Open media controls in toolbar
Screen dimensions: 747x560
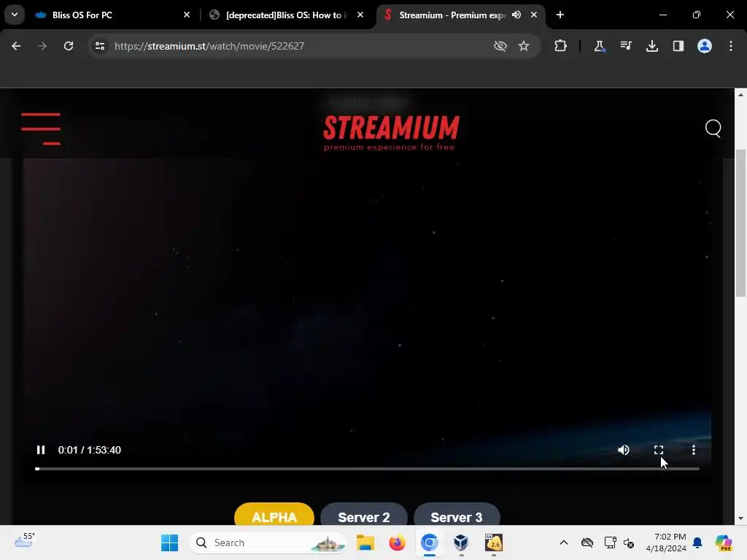(625, 46)
